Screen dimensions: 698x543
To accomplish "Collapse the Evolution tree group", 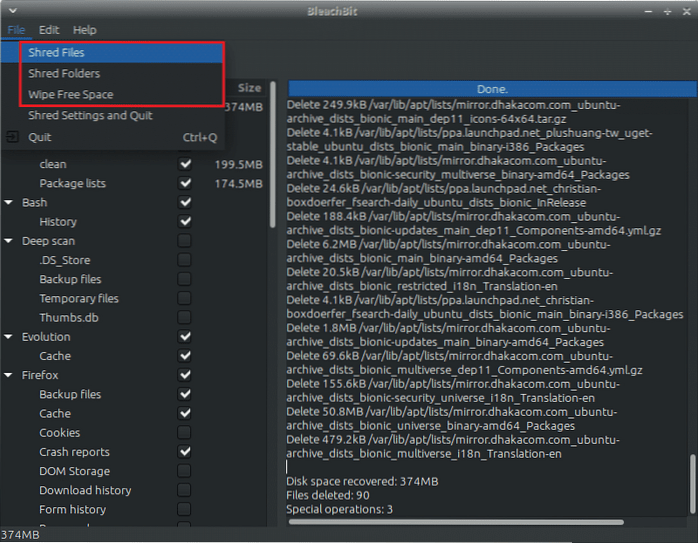I will click(x=8, y=337).
